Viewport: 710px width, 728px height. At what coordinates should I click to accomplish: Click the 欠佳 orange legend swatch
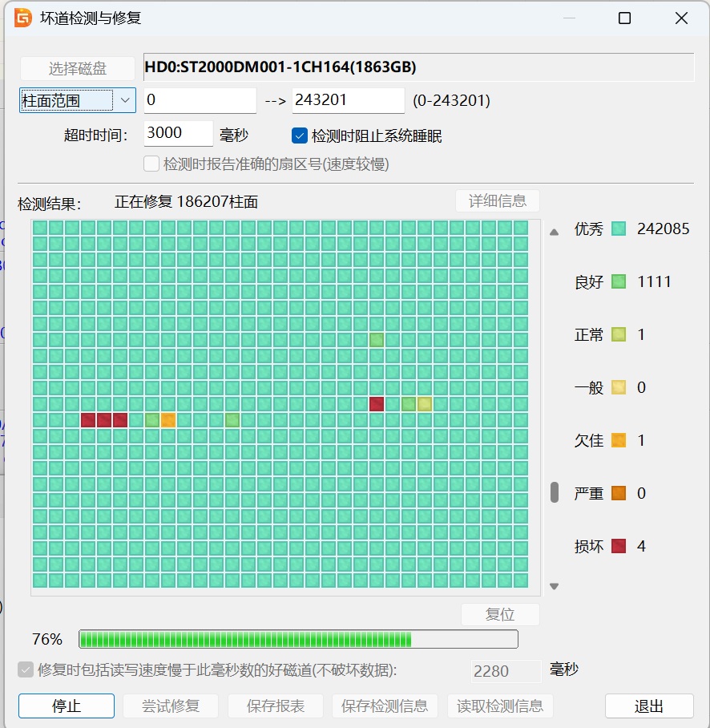(x=619, y=440)
